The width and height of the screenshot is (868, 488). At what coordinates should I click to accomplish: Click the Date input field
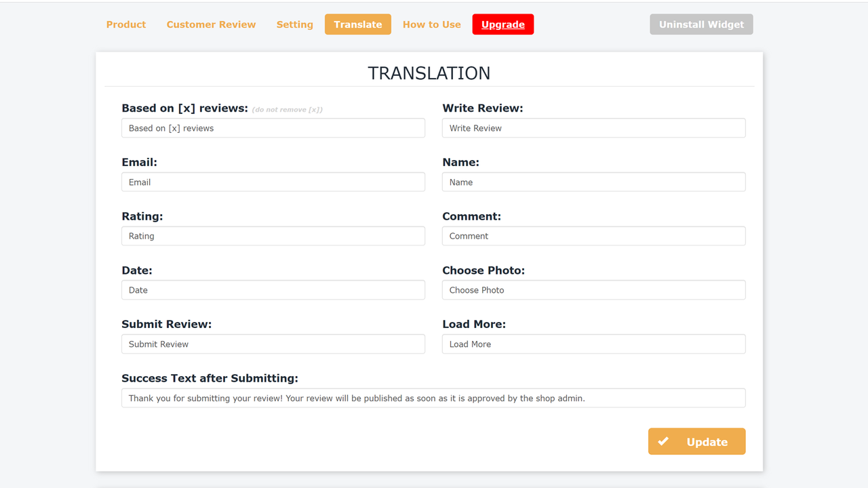[273, 289]
